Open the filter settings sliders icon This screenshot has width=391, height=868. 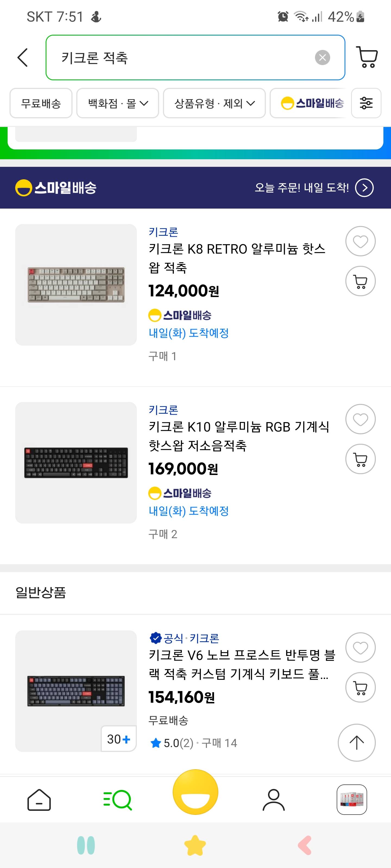pos(366,103)
